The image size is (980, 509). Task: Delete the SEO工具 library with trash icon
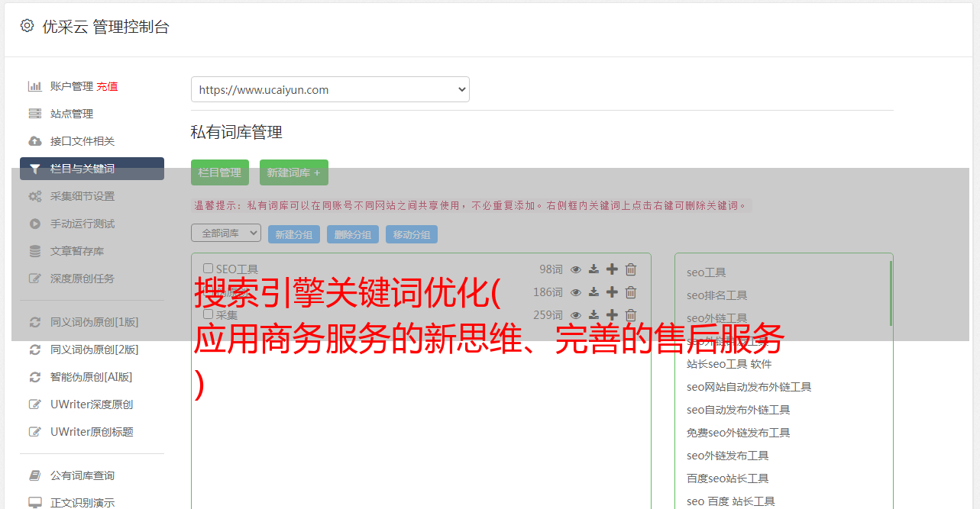point(631,269)
